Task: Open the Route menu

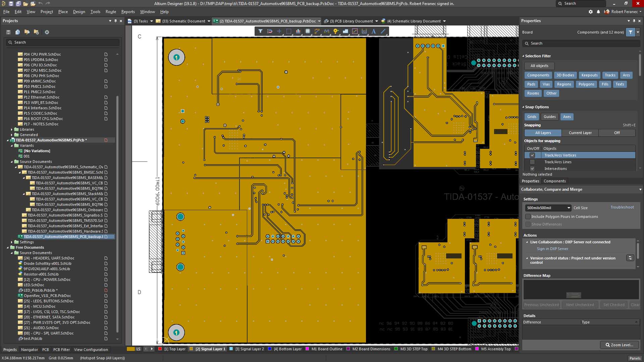Action: point(111,12)
